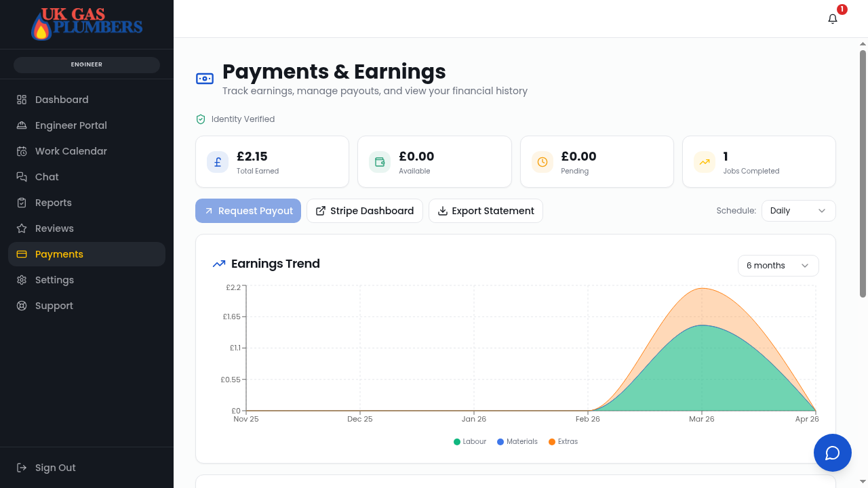868x488 pixels.
Task: Open Engineer Portal menu item
Action: 87,125
